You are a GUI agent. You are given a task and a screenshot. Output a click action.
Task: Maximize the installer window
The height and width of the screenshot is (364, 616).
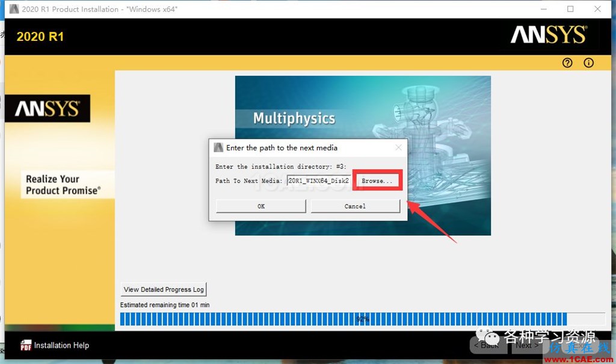coord(570,9)
